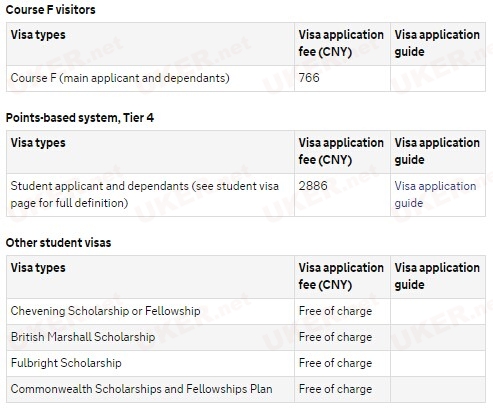493x414 pixels.
Task: Select Student applicant and dependants row text
Action: (x=144, y=194)
